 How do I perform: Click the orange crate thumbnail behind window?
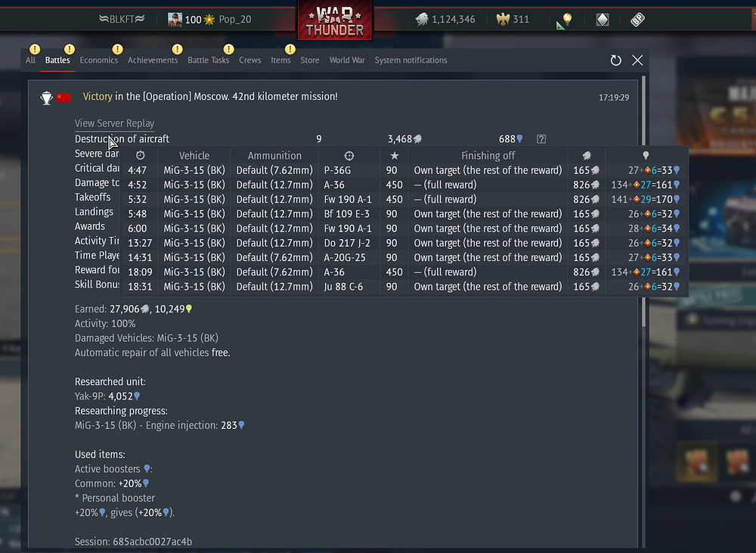[696, 462]
